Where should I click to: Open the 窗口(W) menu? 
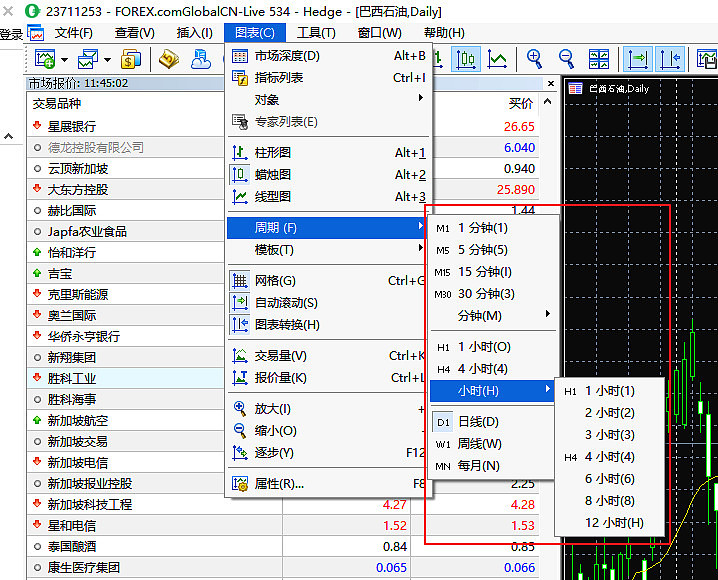pyautogui.click(x=380, y=33)
